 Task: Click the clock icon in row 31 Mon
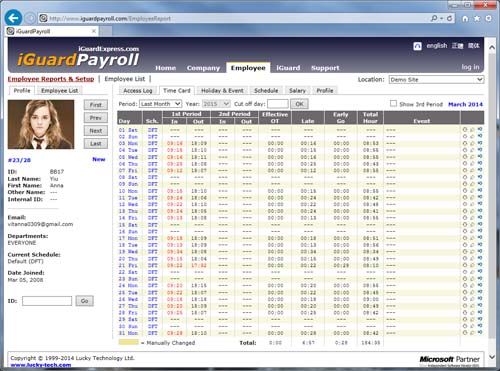tap(465, 333)
